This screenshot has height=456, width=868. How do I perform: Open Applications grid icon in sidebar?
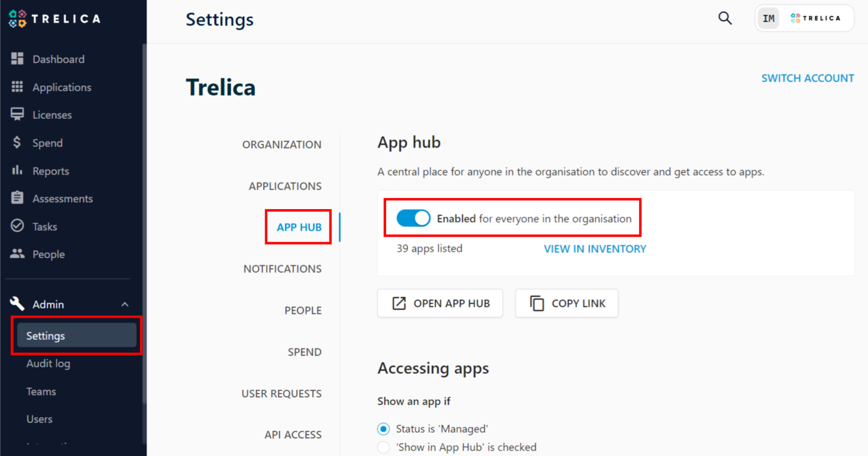(x=17, y=86)
